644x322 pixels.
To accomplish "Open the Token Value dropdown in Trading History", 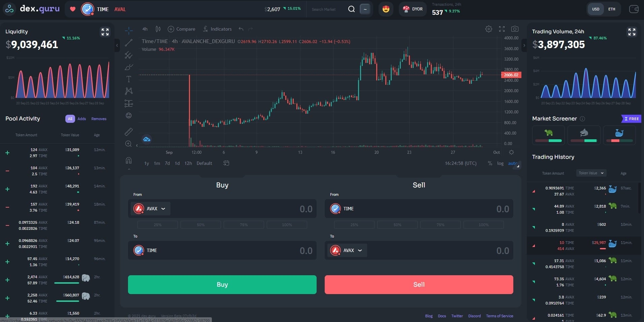I will [x=591, y=173].
